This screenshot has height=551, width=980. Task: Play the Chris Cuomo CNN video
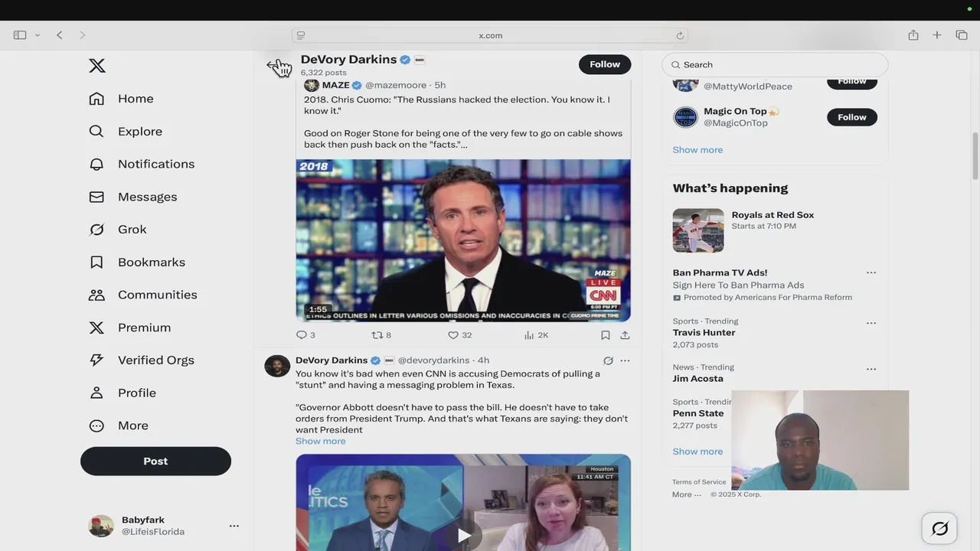(463, 240)
